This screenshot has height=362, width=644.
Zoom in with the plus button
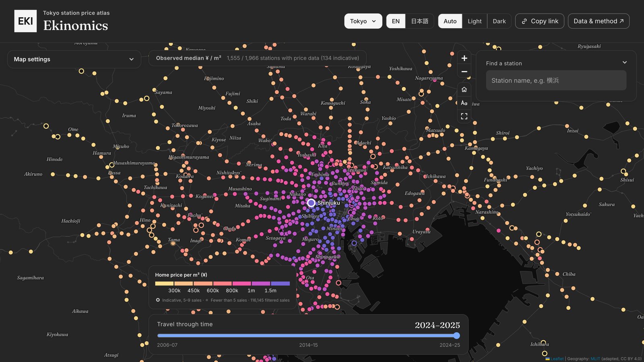coord(464,58)
